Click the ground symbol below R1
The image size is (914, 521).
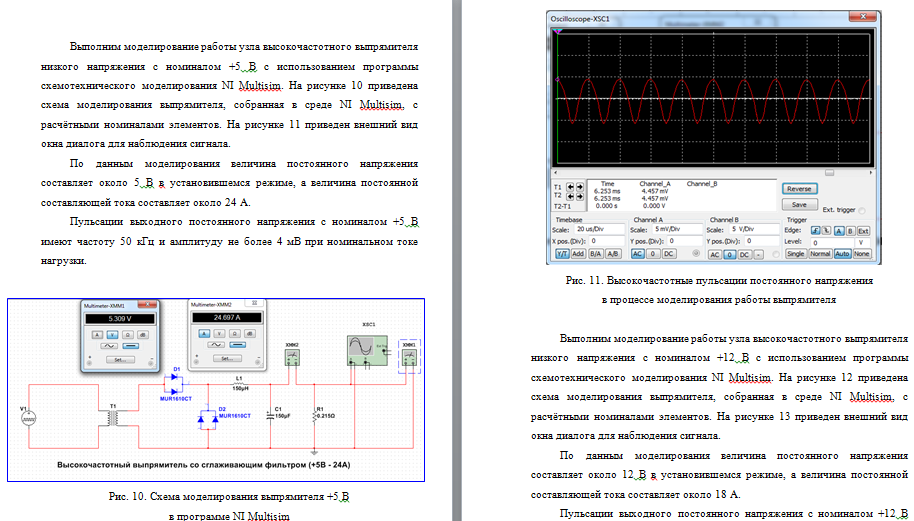click(x=314, y=452)
